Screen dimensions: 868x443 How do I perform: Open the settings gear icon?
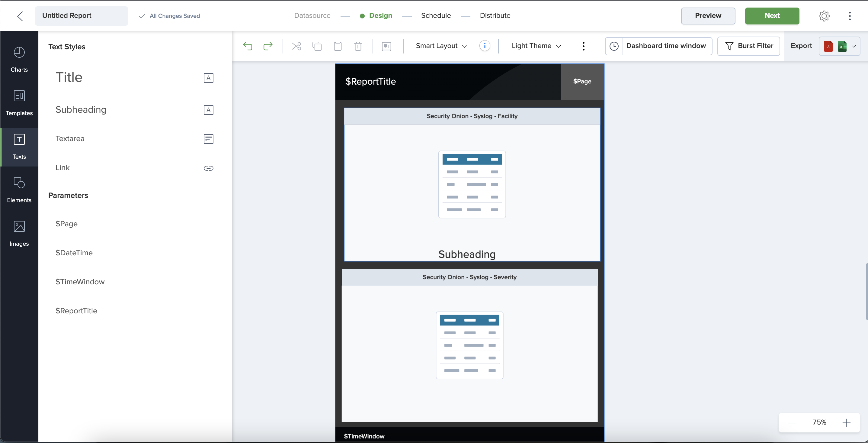(x=824, y=16)
